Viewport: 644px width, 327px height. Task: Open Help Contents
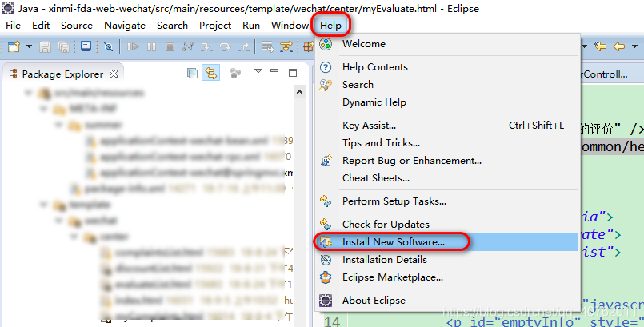(x=447, y=67)
